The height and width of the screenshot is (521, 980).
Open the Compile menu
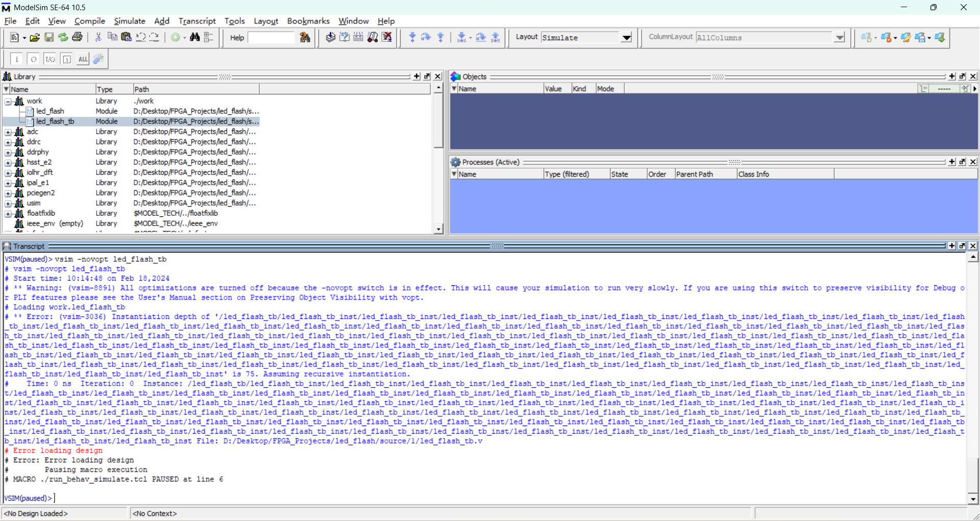pyautogui.click(x=90, y=21)
